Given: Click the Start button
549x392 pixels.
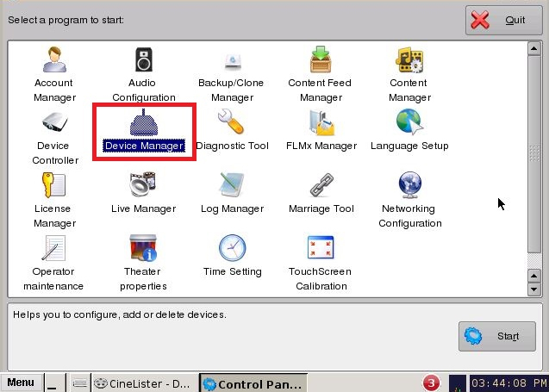Looking at the screenshot, I should click(x=496, y=336).
